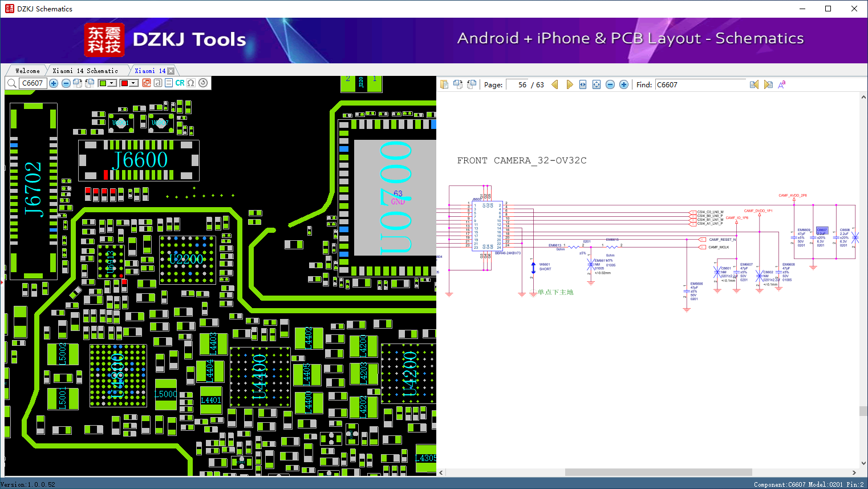Click the U0700 chip on the PCB
The image size is (868, 489).
(x=395, y=197)
